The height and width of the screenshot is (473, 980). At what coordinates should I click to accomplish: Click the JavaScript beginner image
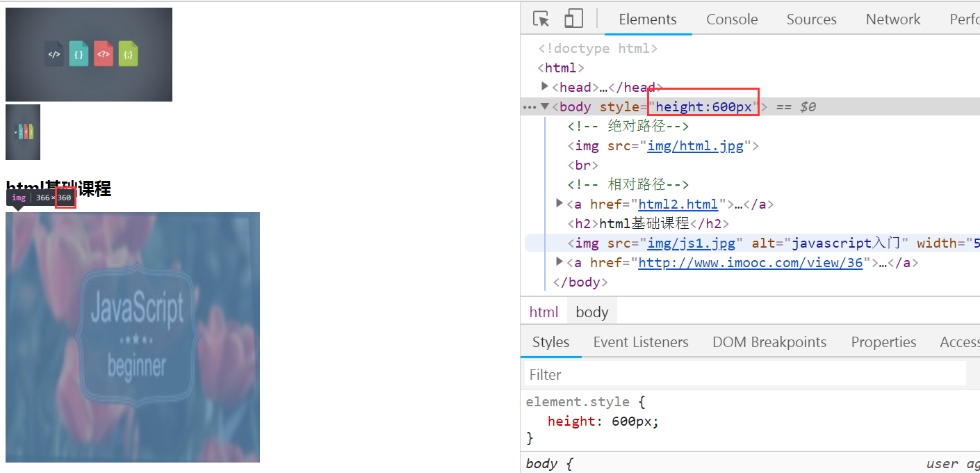tap(133, 337)
